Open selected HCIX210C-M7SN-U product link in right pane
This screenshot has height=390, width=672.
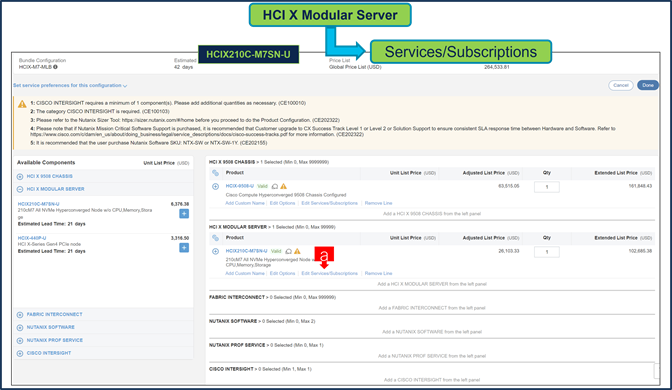(246, 251)
